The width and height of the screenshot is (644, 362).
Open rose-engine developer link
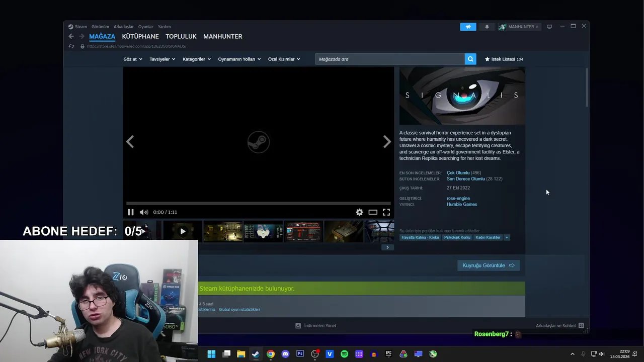[458, 198]
